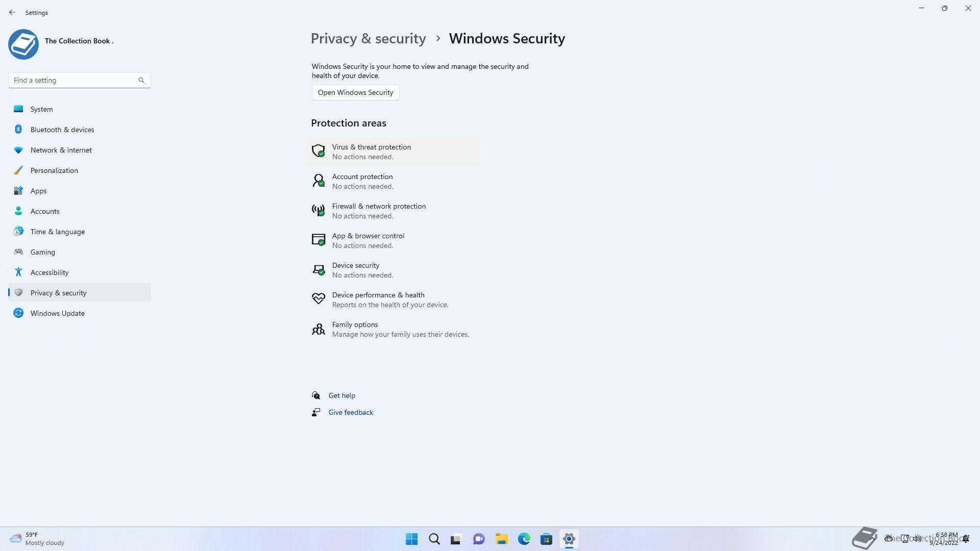Open Microsoft Edge from the taskbar
Image resolution: width=980 pixels, height=551 pixels.
point(524,539)
